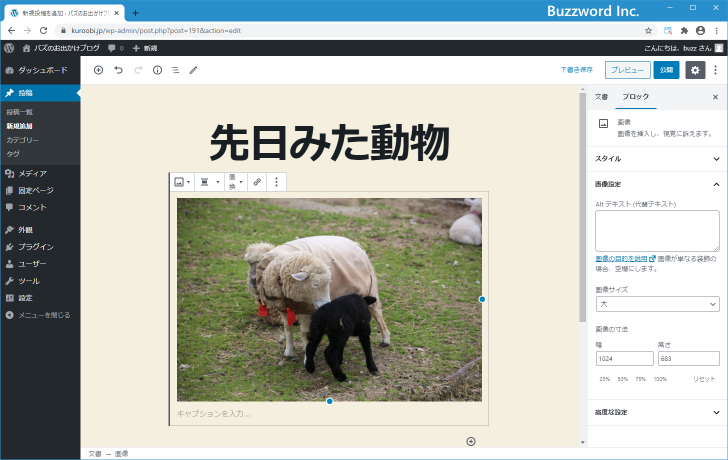
Task: Click the add block icon below image
Action: pyautogui.click(x=471, y=441)
